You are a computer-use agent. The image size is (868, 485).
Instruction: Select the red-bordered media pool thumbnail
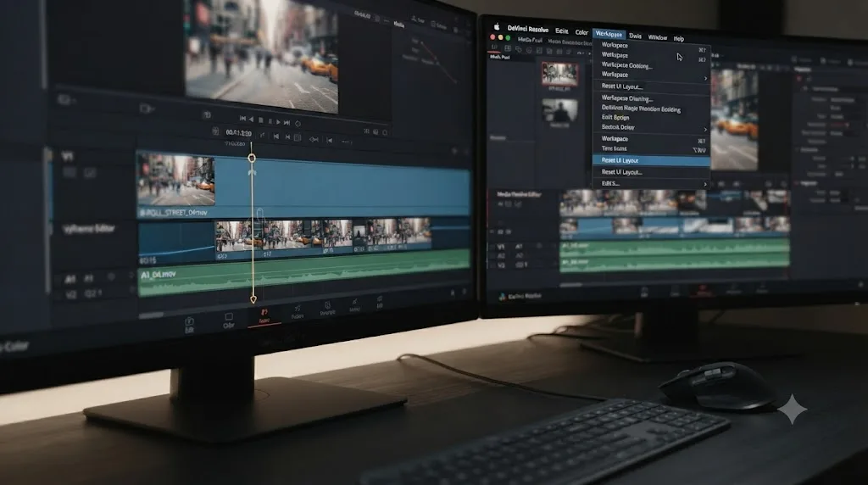tap(559, 74)
